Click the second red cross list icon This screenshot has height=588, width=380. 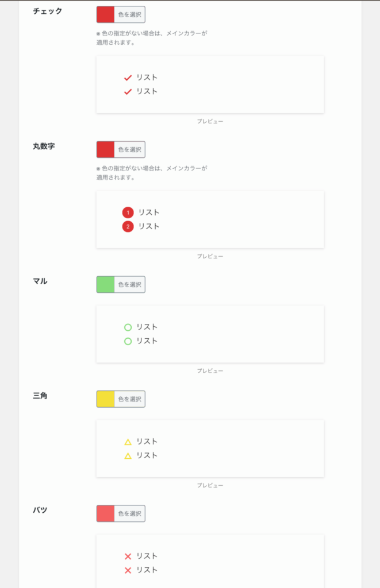click(x=128, y=570)
